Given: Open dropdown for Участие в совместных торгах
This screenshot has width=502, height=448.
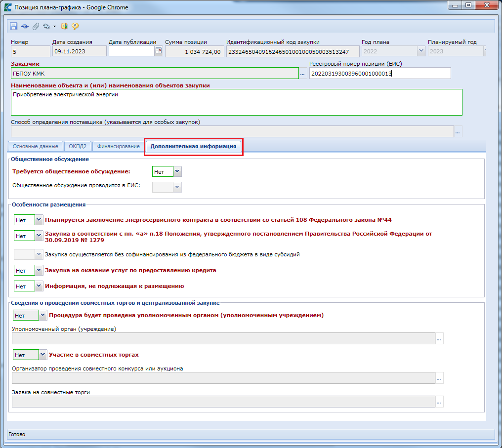Looking at the screenshot, I should pos(43,355).
